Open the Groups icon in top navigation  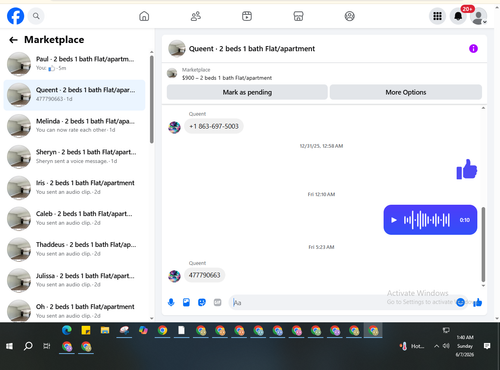pos(349,16)
